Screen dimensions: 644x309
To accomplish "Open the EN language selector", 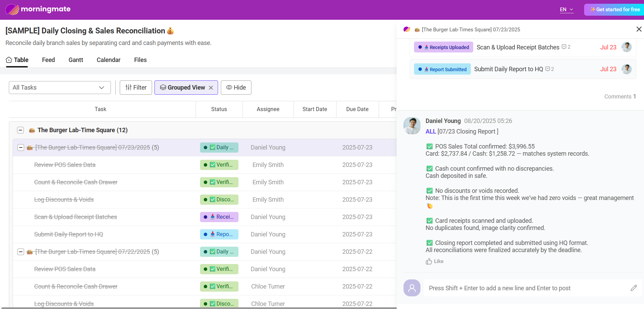I will 566,10.
